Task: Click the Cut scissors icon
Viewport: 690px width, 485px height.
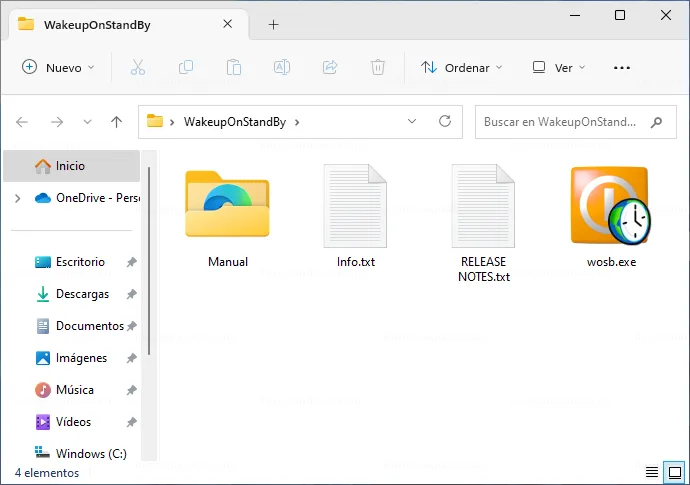Action: 138,67
